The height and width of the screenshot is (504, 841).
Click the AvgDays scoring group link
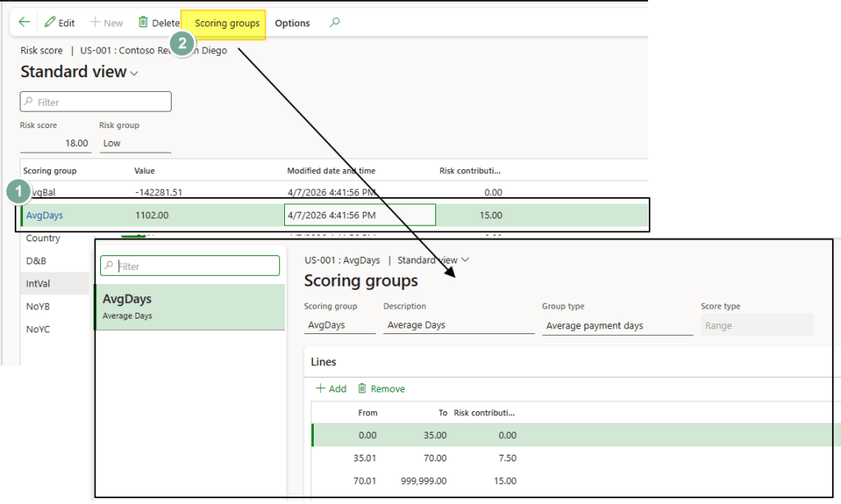[x=44, y=215]
